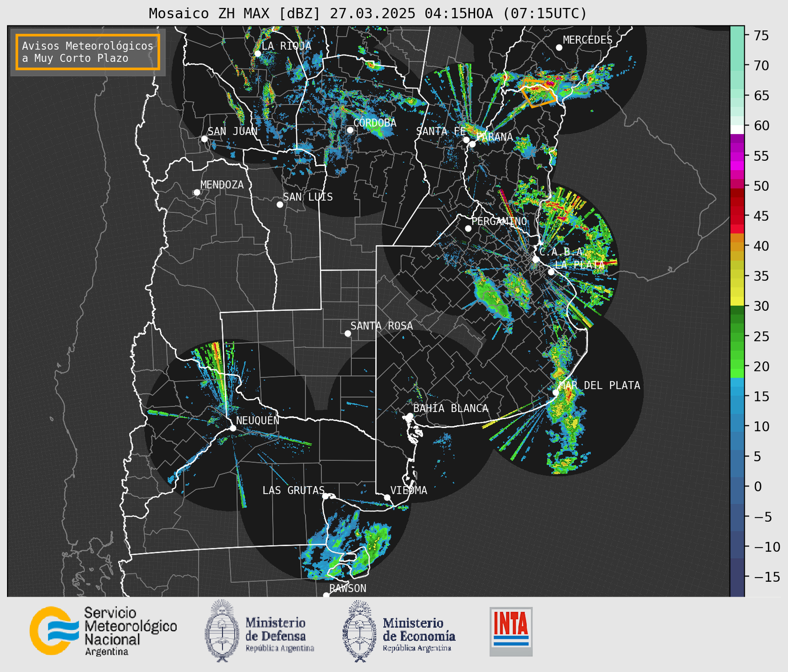Click the SANTA ROSA city marker dot
Viewport: 788px width, 672px height.
348,334
